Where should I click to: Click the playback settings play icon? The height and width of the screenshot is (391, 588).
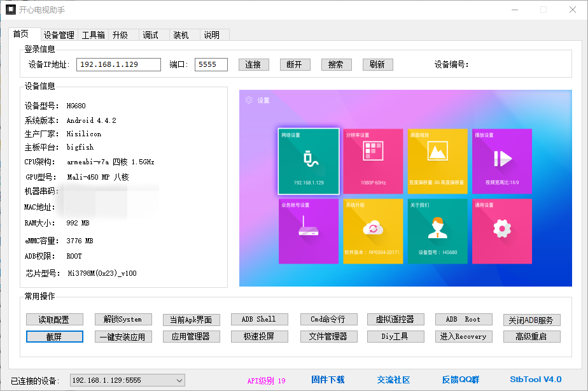tap(501, 158)
